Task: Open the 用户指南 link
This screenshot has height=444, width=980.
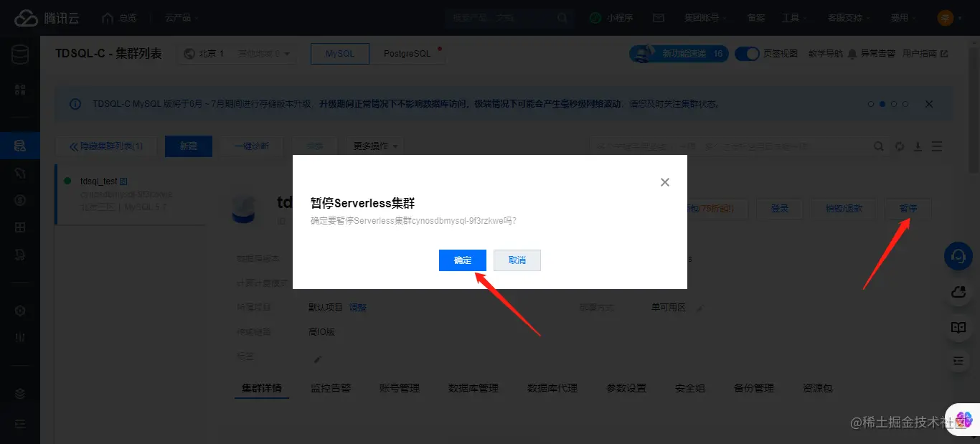Action: coord(925,54)
